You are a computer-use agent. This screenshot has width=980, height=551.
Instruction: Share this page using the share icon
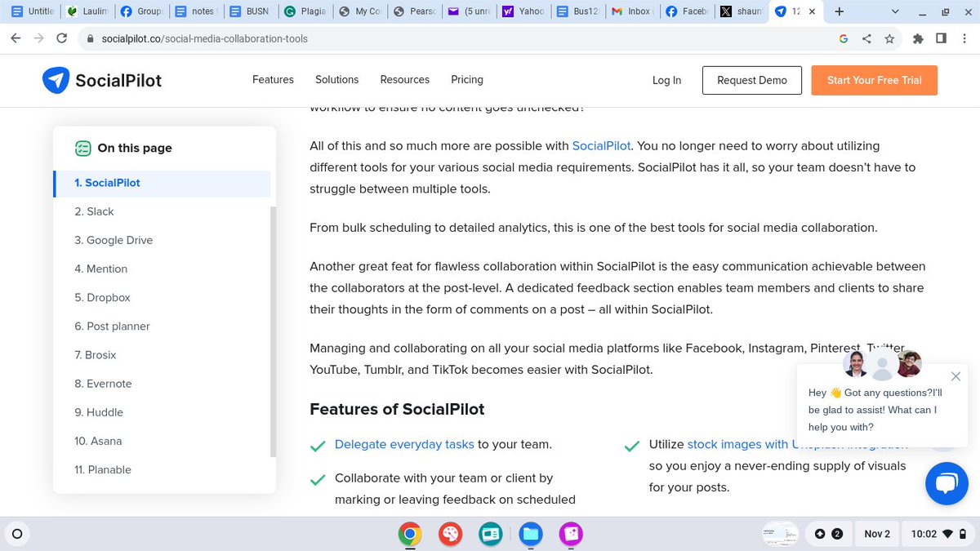[866, 38]
